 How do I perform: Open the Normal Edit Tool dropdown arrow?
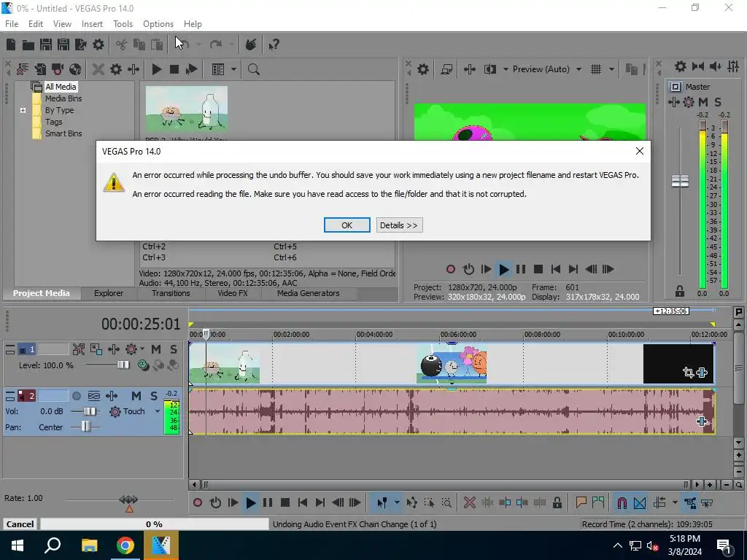click(396, 502)
